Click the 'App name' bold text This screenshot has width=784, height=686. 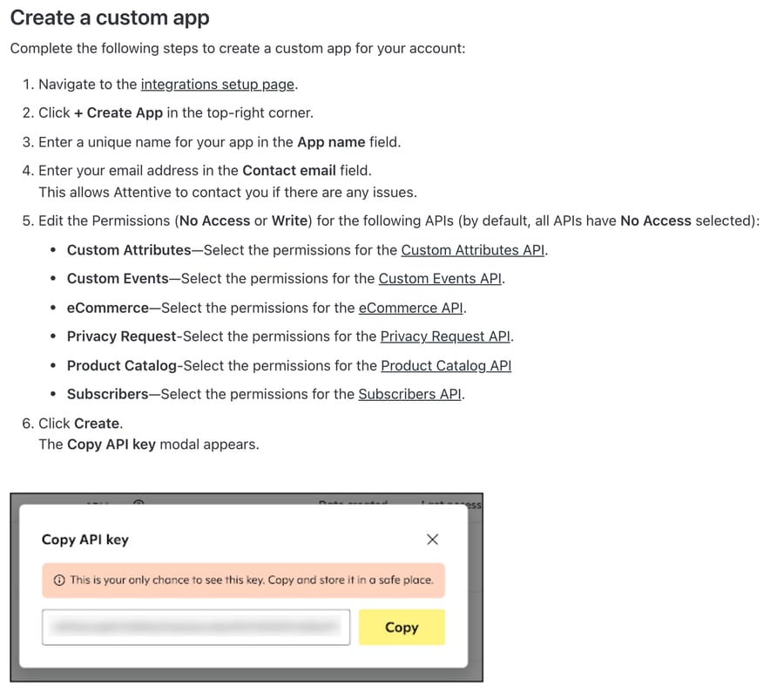point(331,142)
